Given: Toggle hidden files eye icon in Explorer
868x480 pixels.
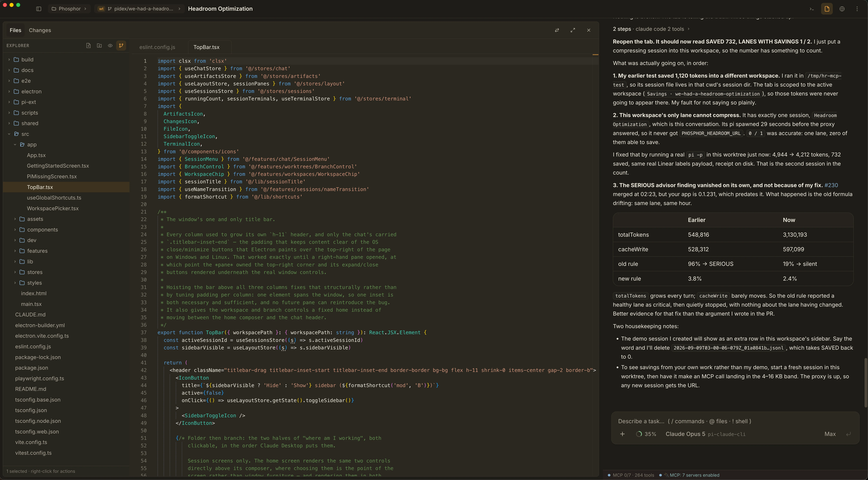Looking at the screenshot, I should point(110,46).
